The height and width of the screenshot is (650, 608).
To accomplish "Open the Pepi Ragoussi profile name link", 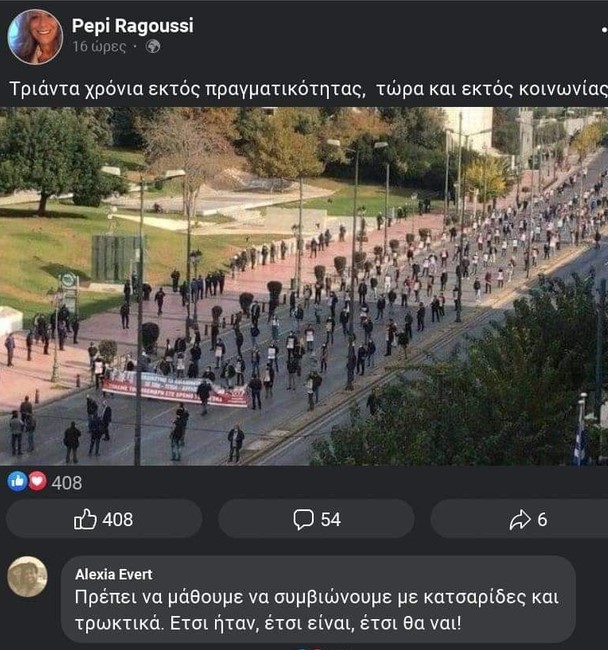I will pos(133,26).
